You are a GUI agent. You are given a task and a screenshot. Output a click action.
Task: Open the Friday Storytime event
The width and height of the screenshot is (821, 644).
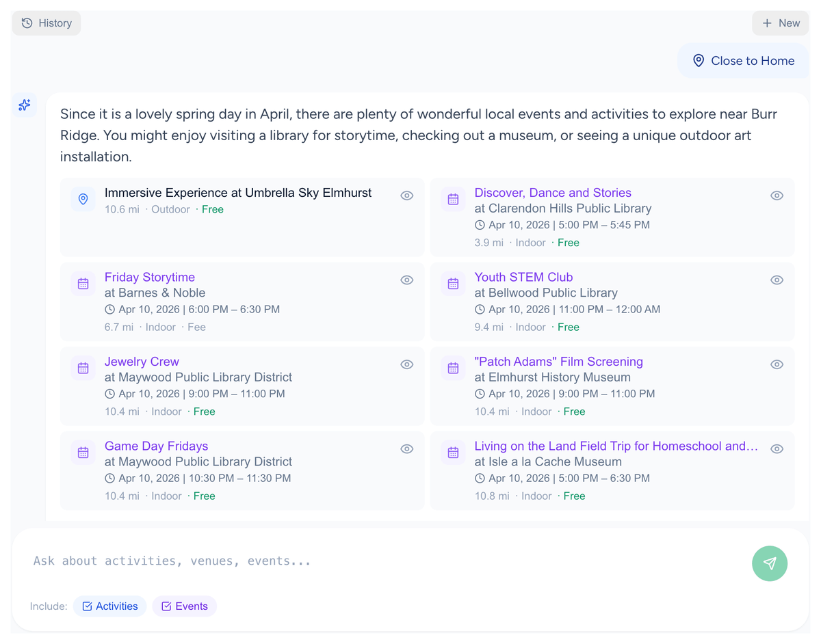(150, 278)
